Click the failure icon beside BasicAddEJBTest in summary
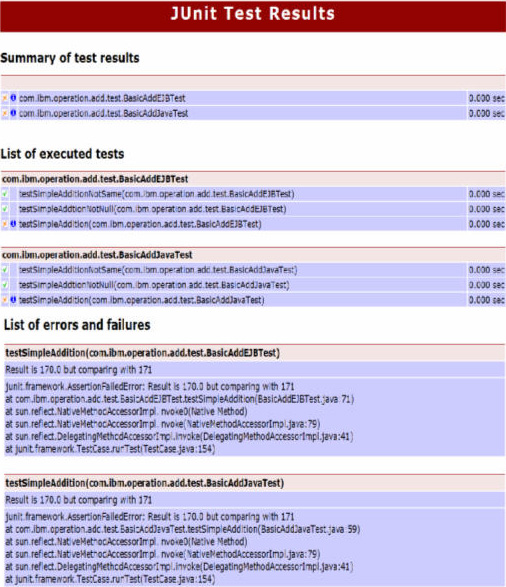The width and height of the screenshot is (506, 587). click(5, 98)
